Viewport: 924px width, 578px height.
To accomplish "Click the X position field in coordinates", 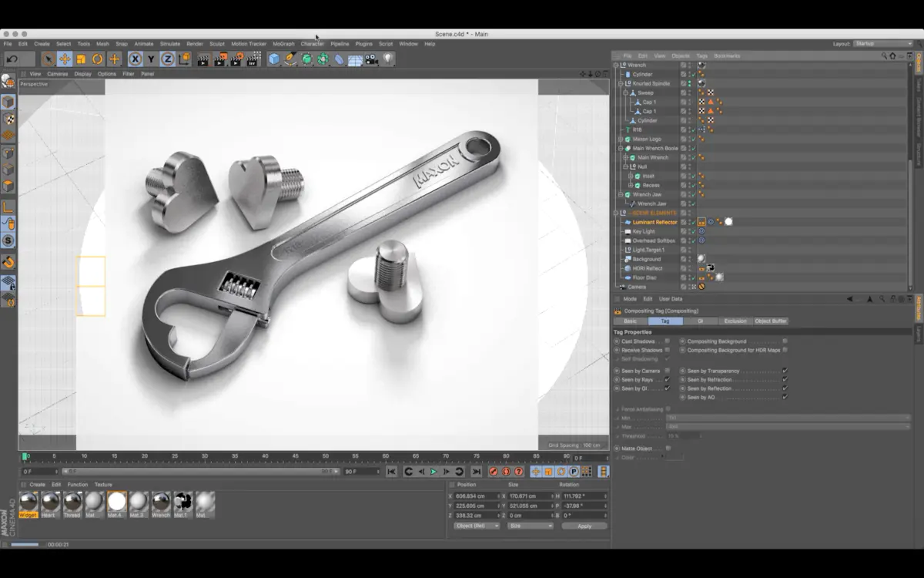I will pos(477,496).
